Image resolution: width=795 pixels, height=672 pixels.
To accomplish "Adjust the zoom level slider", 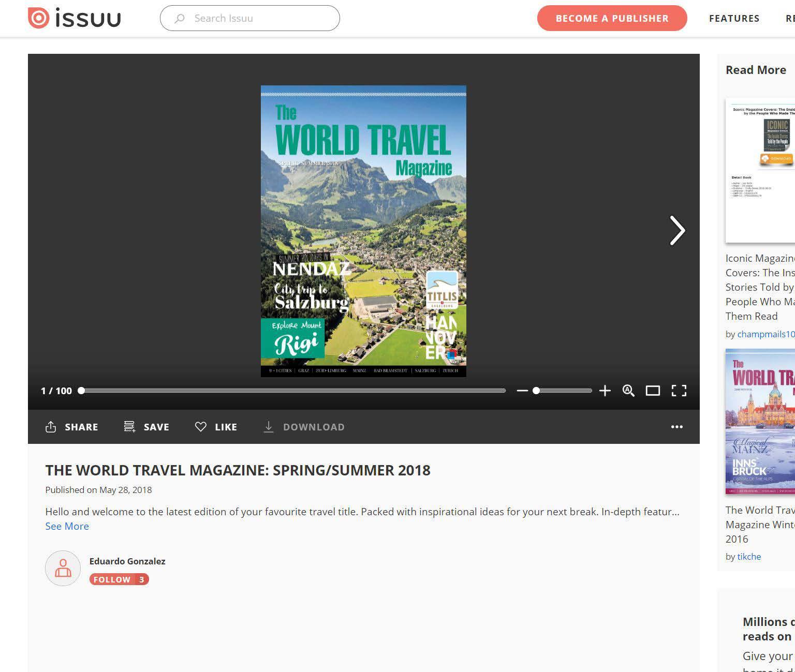I will coord(563,391).
